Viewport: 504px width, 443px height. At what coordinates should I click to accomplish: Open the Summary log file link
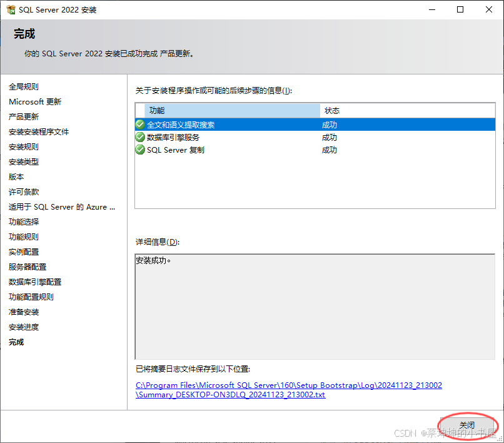point(289,390)
